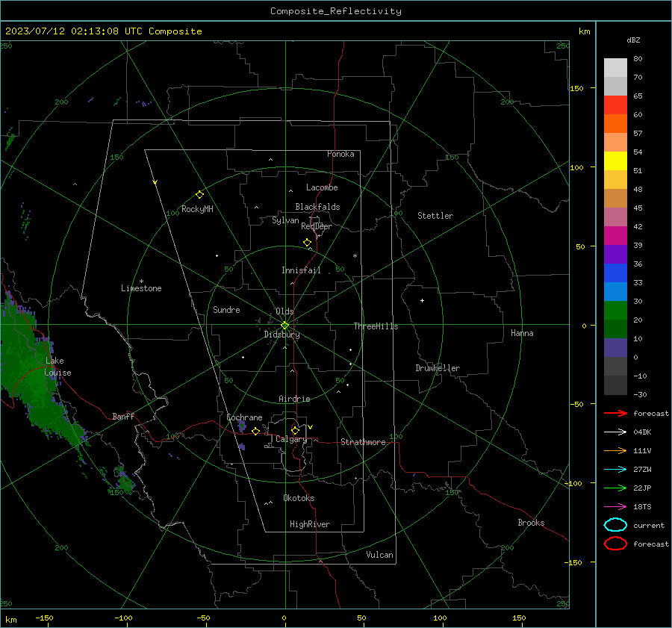Click the Sylvan label

point(285,220)
